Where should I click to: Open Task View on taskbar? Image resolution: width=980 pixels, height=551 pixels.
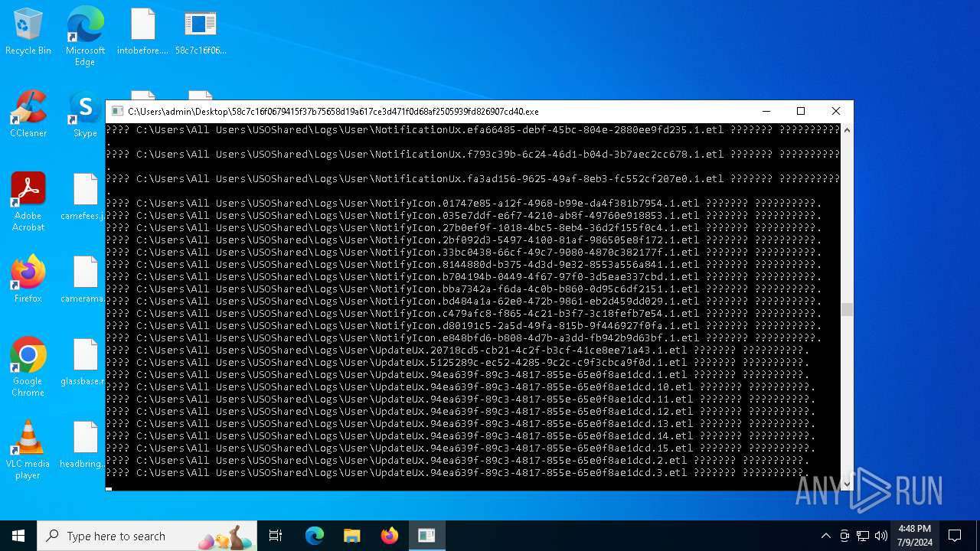pyautogui.click(x=276, y=536)
